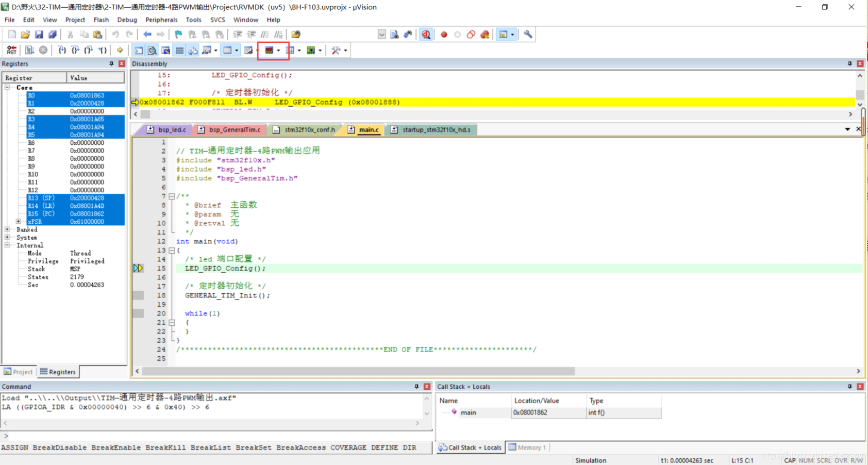
Task: Indent selected text icon
Action: [x=238, y=35]
